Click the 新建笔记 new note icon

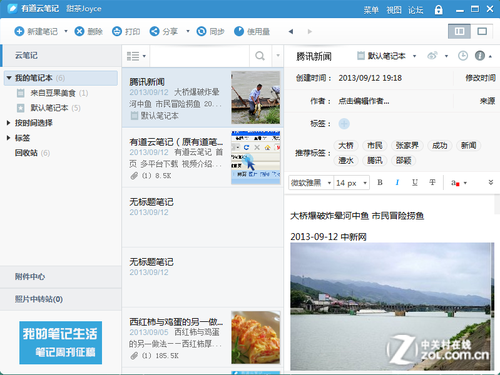pos(19,31)
